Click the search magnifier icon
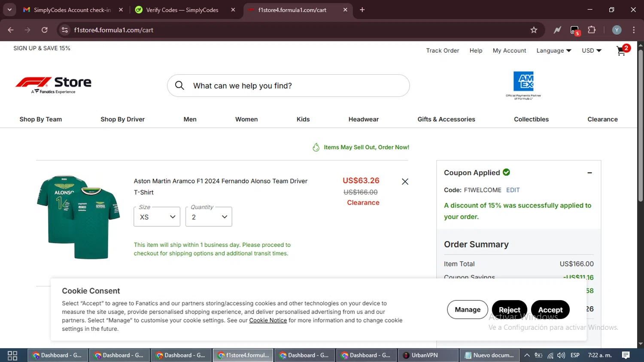 point(179,85)
